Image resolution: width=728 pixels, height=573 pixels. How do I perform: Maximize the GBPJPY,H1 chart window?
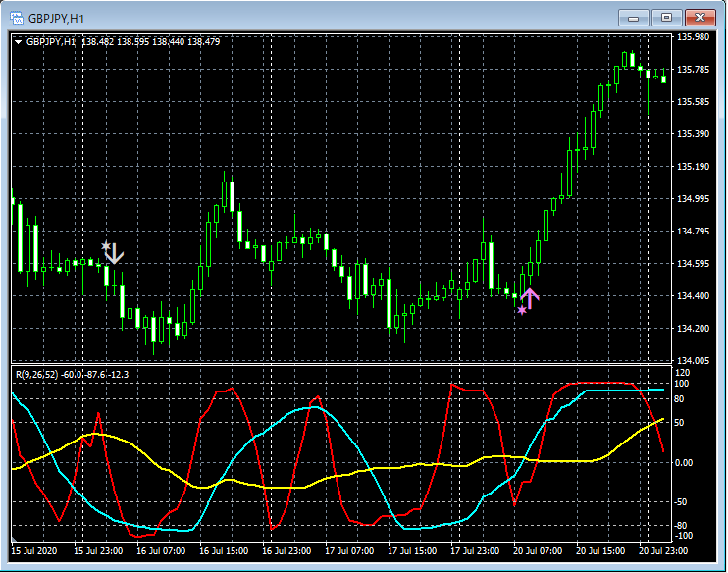(666, 18)
